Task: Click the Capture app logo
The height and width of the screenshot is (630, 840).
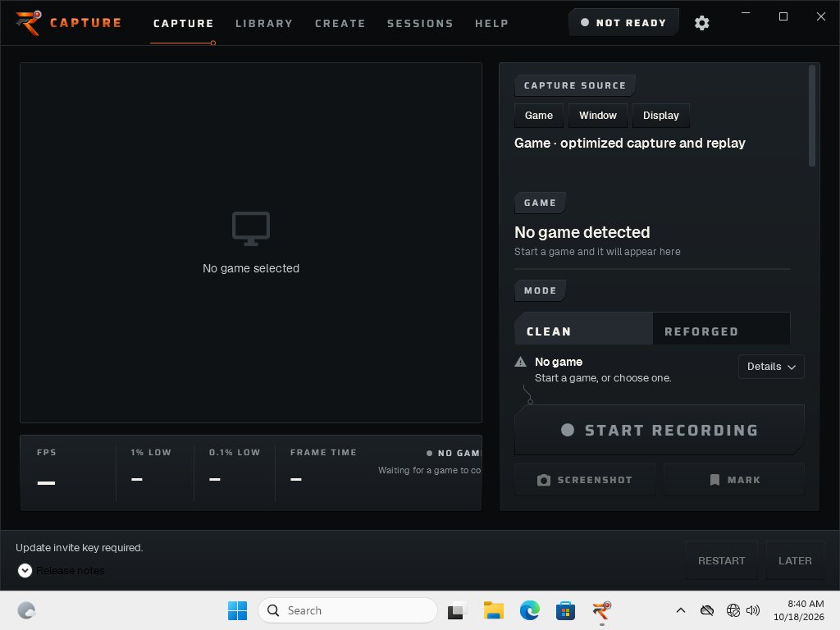Action: pos(29,23)
